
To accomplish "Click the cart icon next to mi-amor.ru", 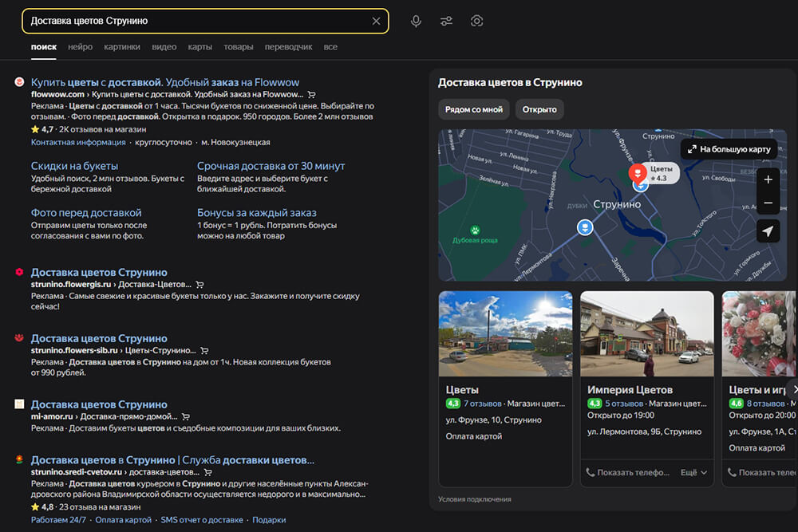I will point(186,417).
